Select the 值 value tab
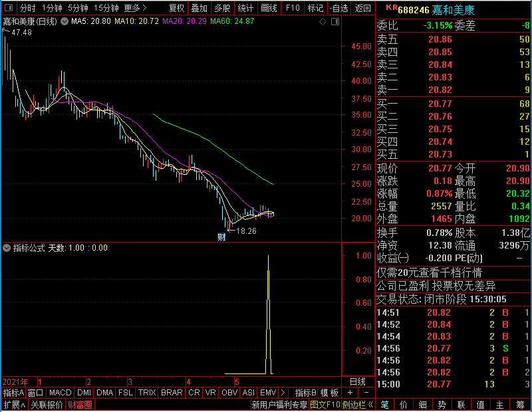Screen dimensions: 532x412 click(480, 405)
